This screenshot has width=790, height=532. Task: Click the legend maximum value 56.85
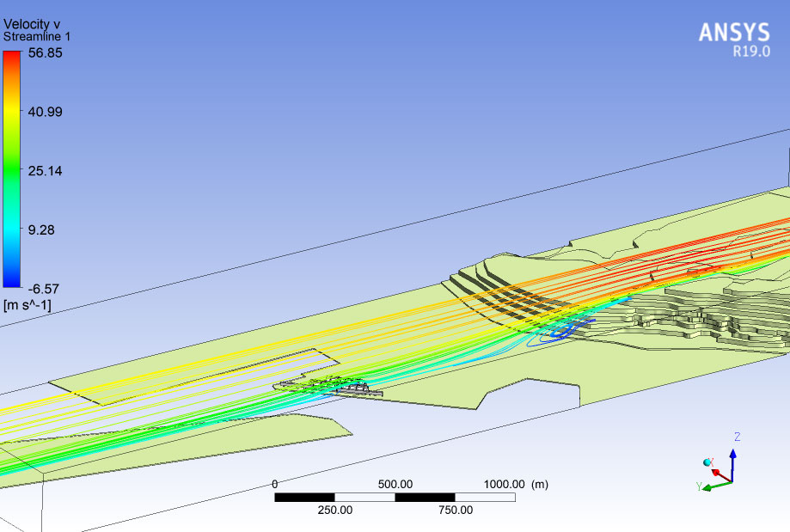[x=45, y=53]
